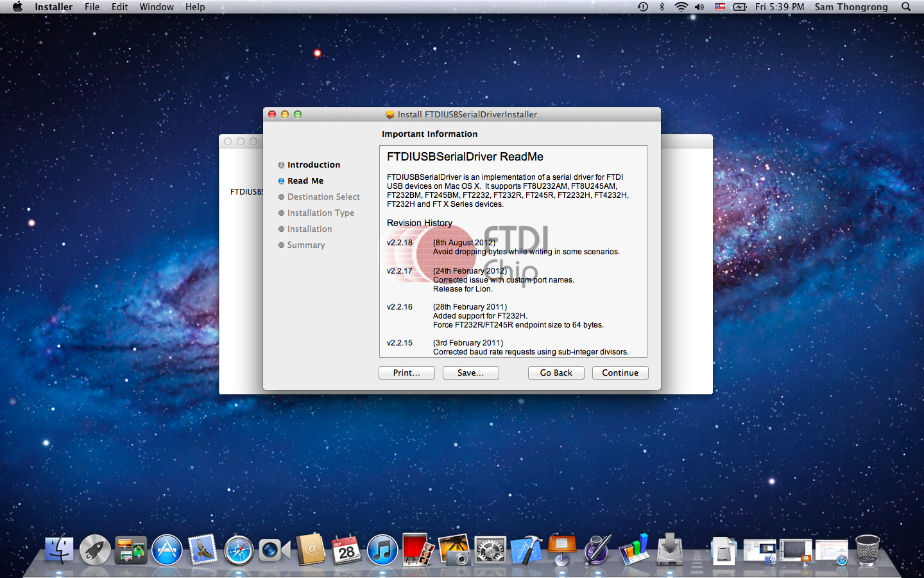Open the Installer application menu

[53, 6]
